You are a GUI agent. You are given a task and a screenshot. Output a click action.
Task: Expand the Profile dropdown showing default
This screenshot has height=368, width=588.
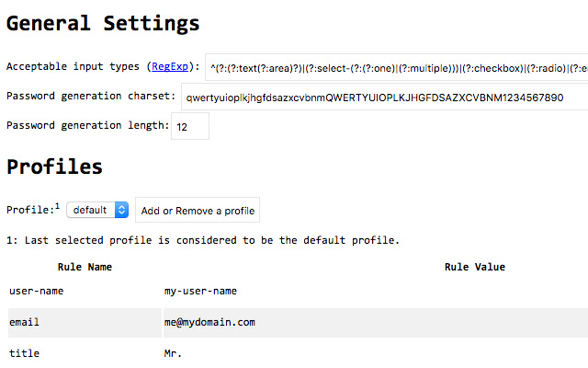pyautogui.click(x=96, y=210)
